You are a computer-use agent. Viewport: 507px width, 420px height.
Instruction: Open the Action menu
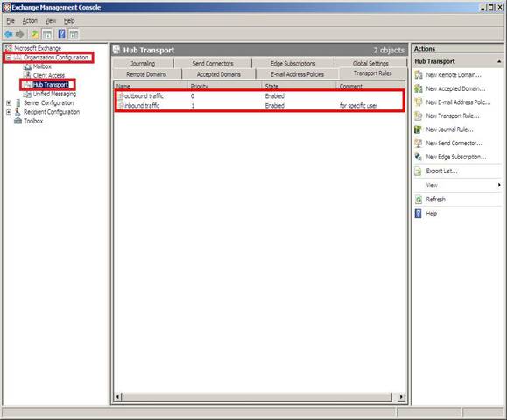(30, 21)
